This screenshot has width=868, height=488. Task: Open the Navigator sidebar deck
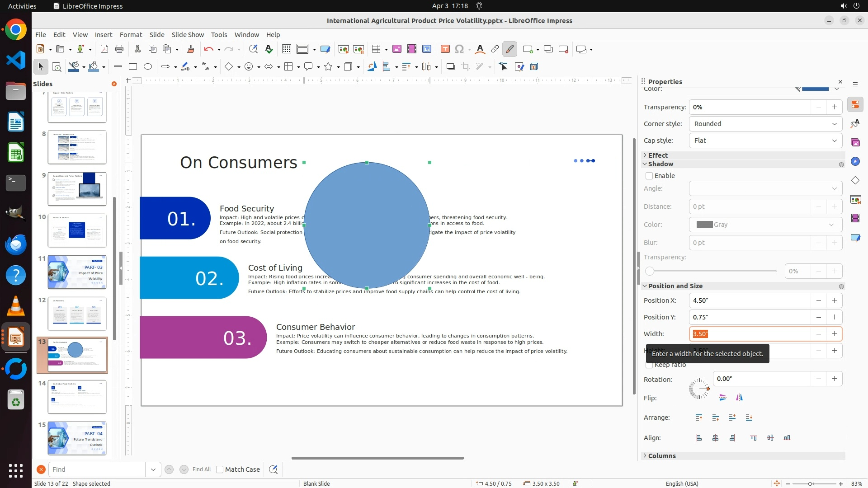(855, 161)
